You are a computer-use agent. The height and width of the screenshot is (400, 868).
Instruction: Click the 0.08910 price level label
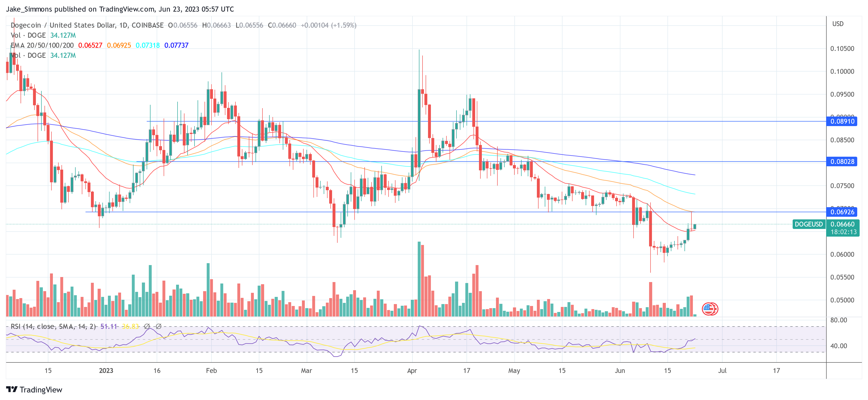pos(841,121)
